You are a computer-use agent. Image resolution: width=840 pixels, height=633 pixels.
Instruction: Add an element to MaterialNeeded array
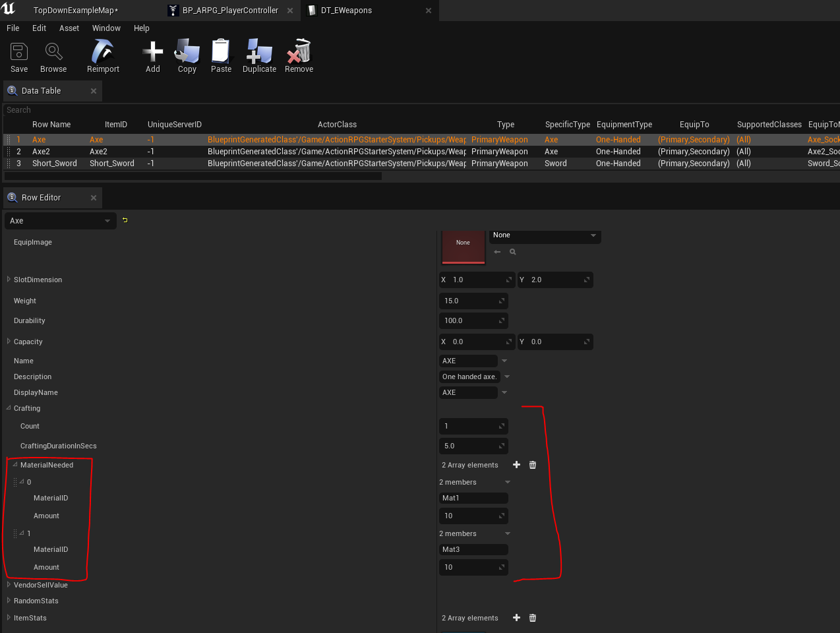pos(516,465)
